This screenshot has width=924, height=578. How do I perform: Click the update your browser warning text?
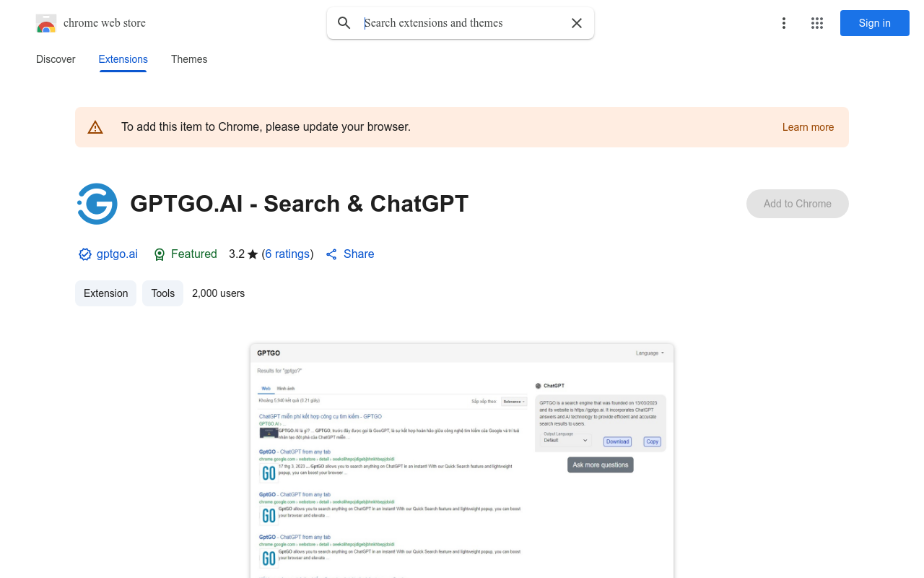coord(266,127)
